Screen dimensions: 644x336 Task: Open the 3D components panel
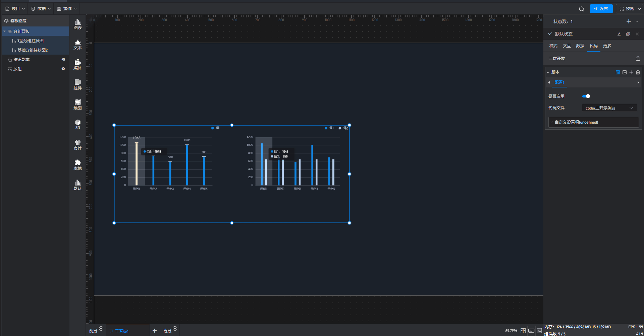(x=77, y=124)
